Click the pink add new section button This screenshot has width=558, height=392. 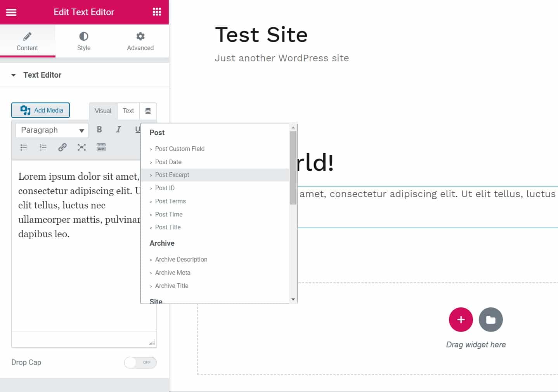coord(461,320)
